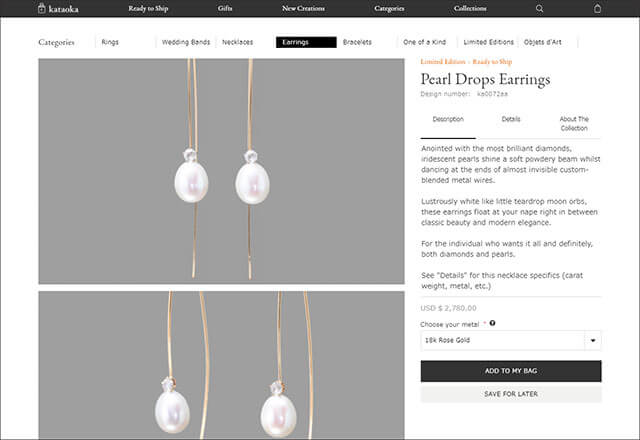640x440 pixels.
Task: Switch to the Details tab
Action: pyautogui.click(x=511, y=119)
